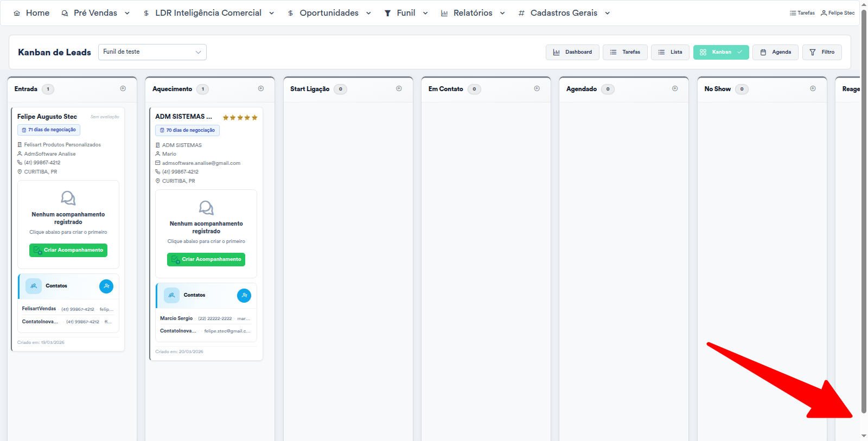Click the chat bubble icon on Felipe card
Screen dimensions: 868x441
coord(68,198)
